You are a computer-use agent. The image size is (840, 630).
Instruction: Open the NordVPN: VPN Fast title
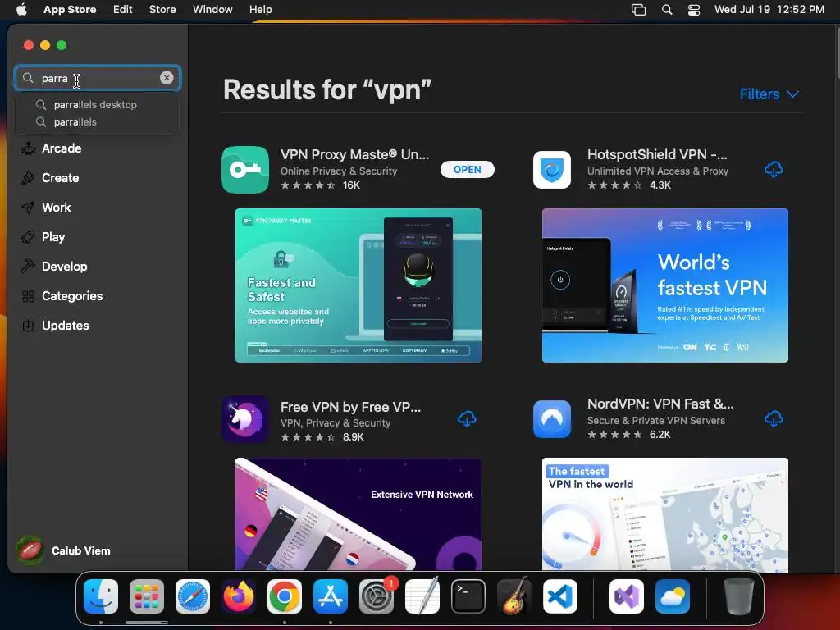[x=660, y=404]
